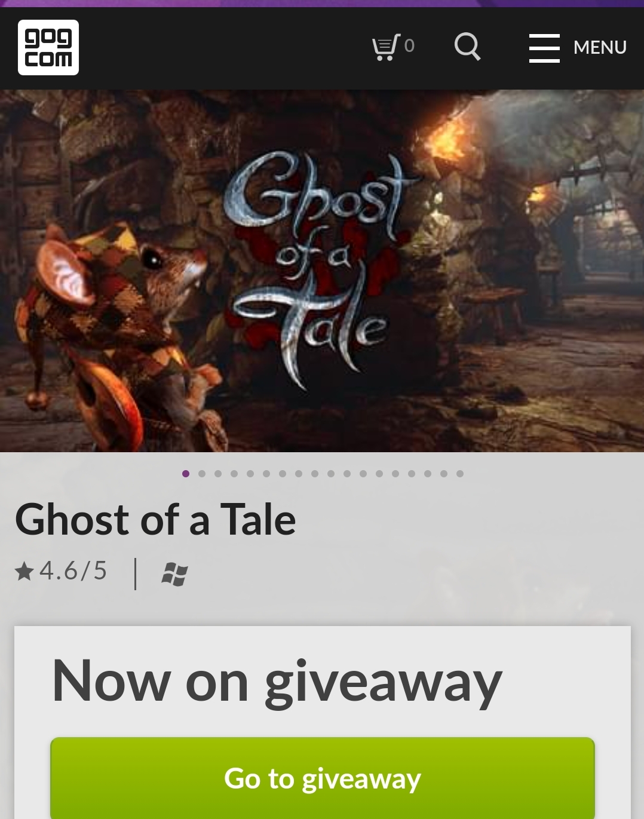The height and width of the screenshot is (819, 644).
Task: Click the star rating icon
Action: pos(24,572)
